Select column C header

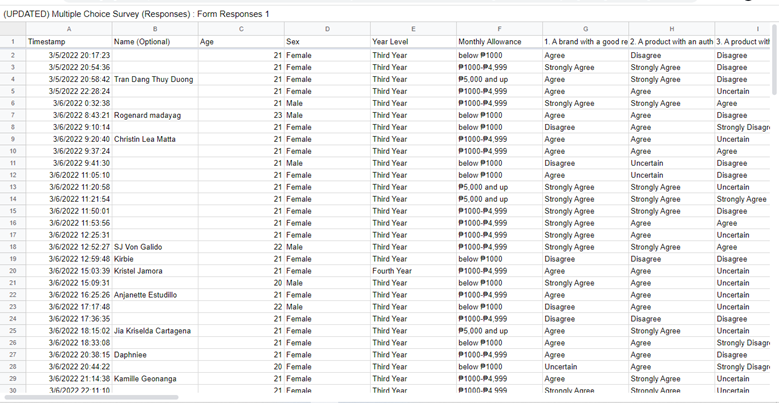(x=240, y=29)
